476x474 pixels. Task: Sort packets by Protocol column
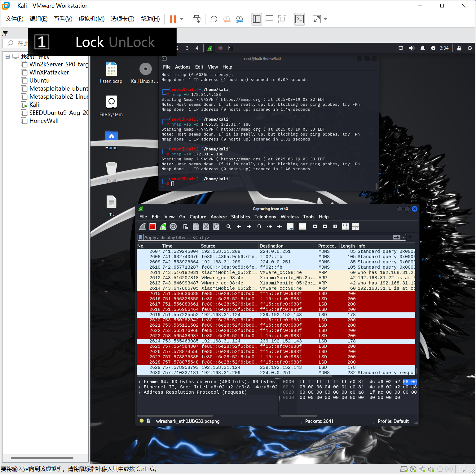[327, 246]
